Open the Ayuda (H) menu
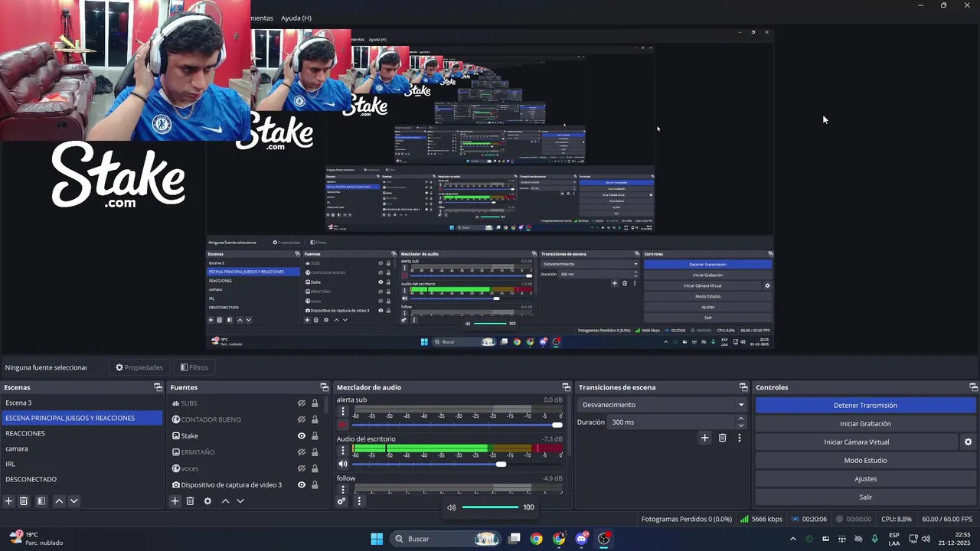Viewport: 980px width, 551px height. point(296,18)
